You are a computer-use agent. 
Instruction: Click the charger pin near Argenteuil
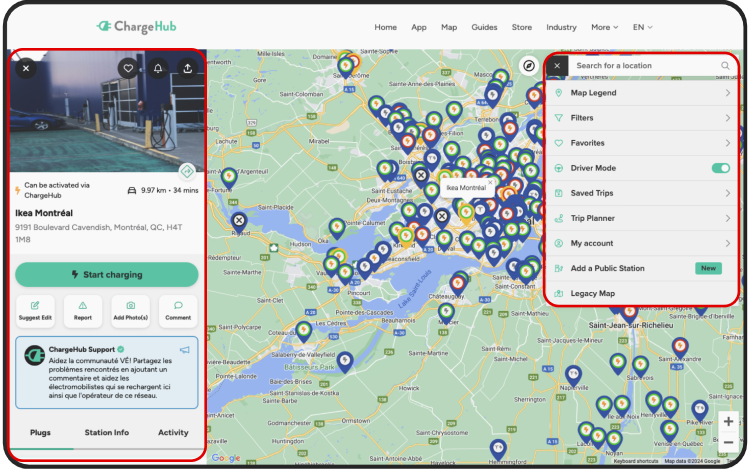pos(229,178)
